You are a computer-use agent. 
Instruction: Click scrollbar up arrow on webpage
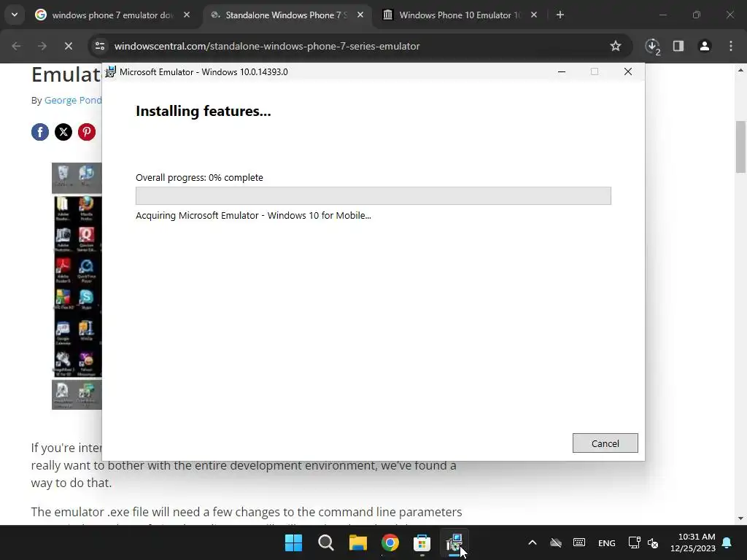tap(740, 70)
